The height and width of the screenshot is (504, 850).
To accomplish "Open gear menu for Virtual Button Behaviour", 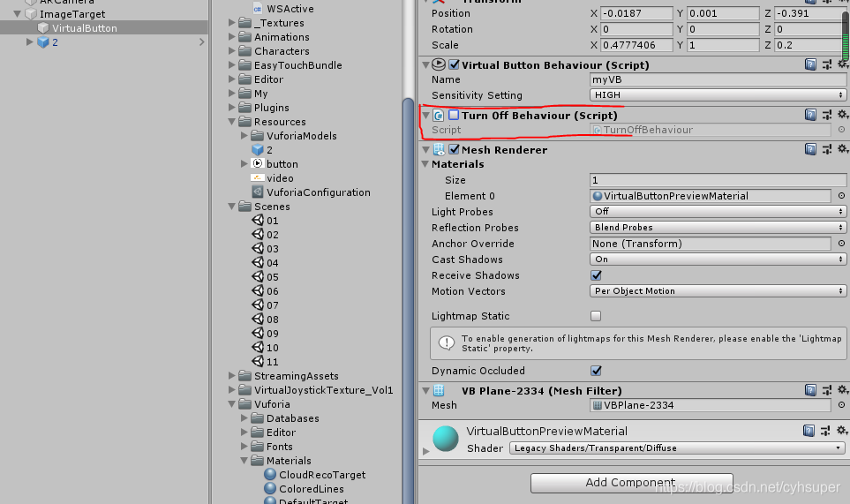I will pos(842,64).
